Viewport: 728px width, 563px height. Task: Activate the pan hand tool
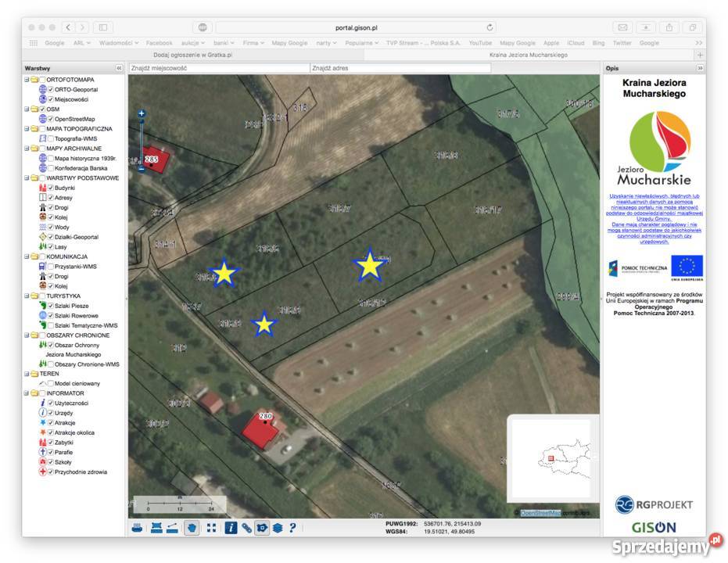pos(191,528)
